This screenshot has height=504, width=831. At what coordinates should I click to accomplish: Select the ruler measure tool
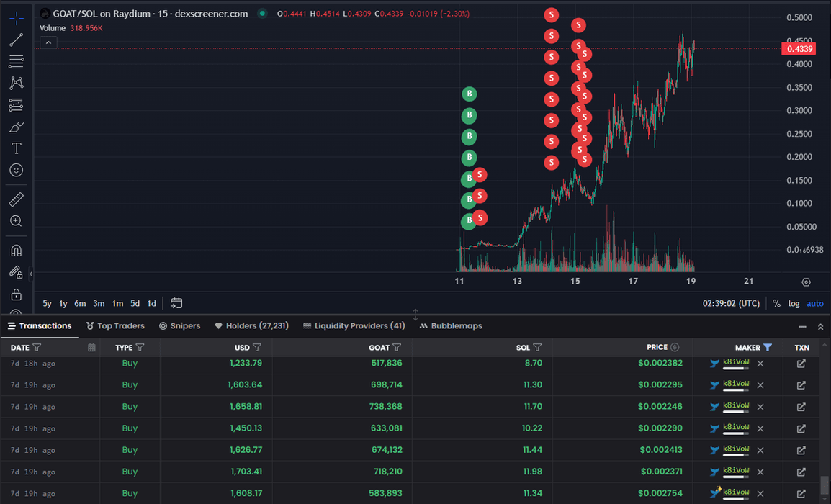point(16,199)
